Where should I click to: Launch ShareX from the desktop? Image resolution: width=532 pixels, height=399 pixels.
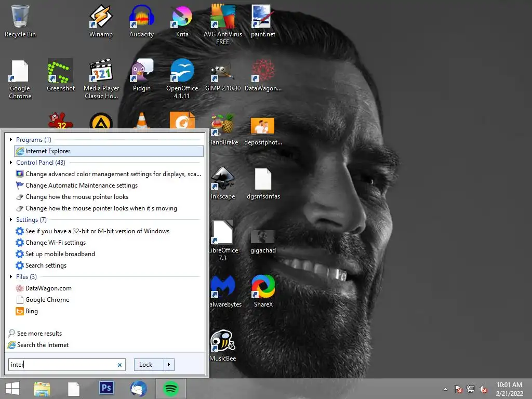(263, 291)
